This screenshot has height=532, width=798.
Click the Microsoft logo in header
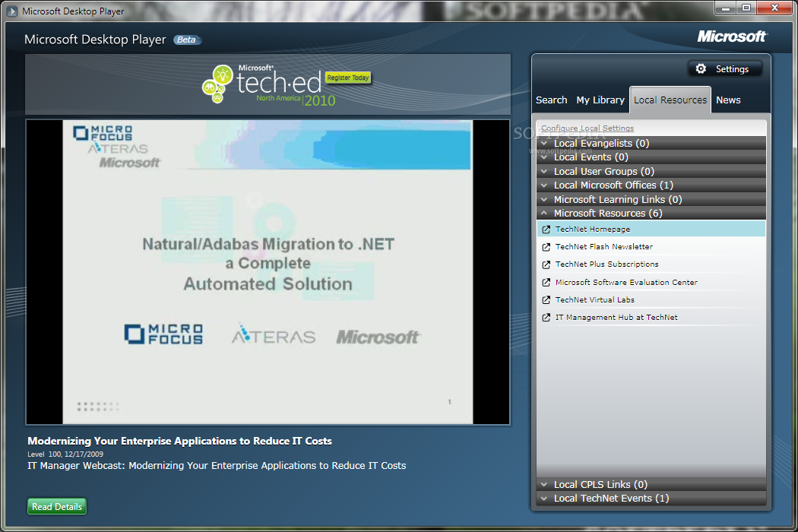732,36
